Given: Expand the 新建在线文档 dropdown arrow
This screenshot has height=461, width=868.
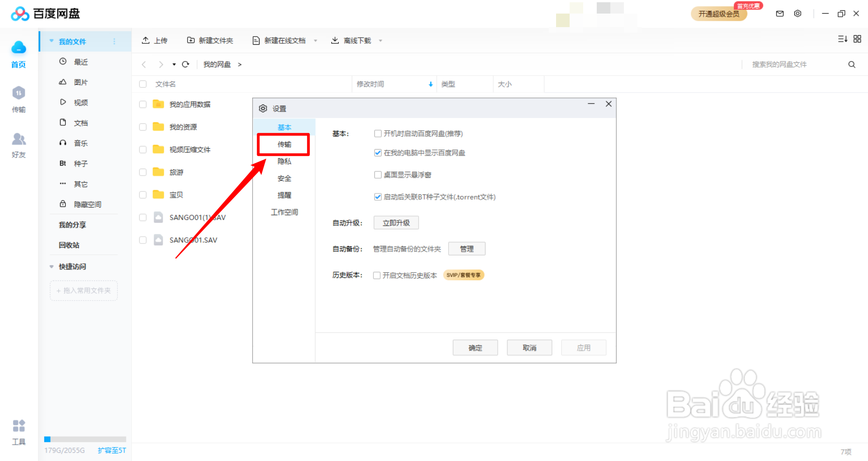Looking at the screenshot, I should pyautogui.click(x=316, y=40).
